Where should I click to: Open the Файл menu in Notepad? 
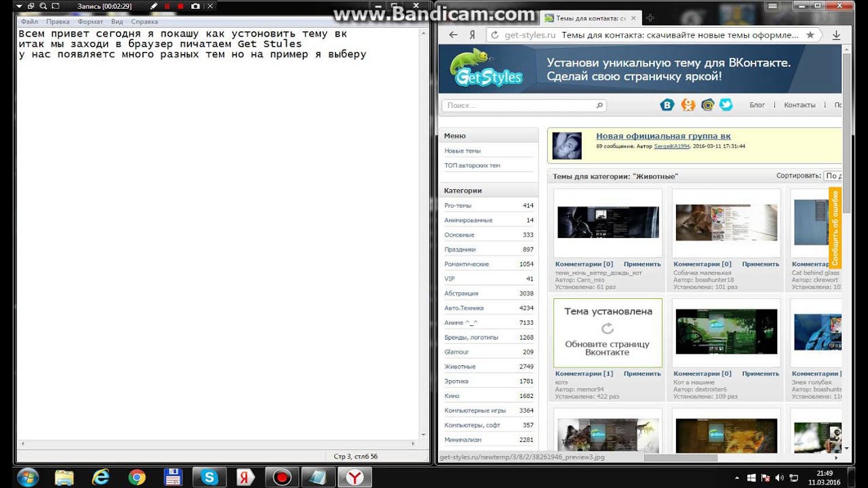coord(29,22)
